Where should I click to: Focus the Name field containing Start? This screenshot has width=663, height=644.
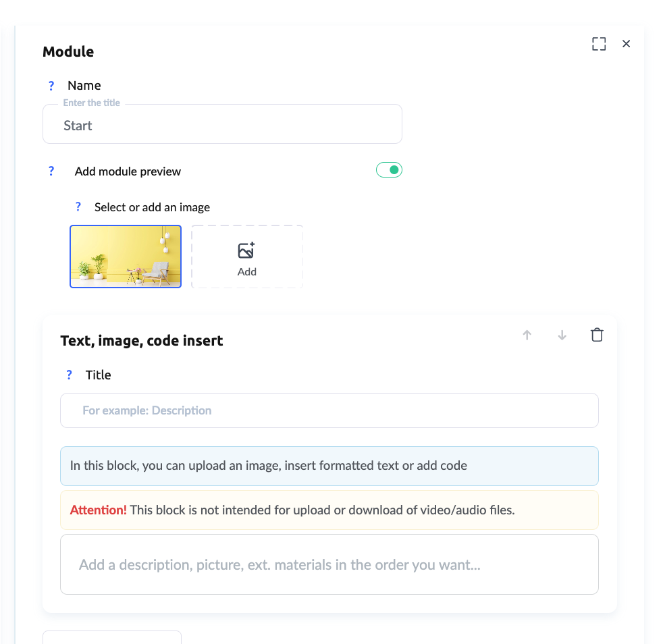click(222, 126)
